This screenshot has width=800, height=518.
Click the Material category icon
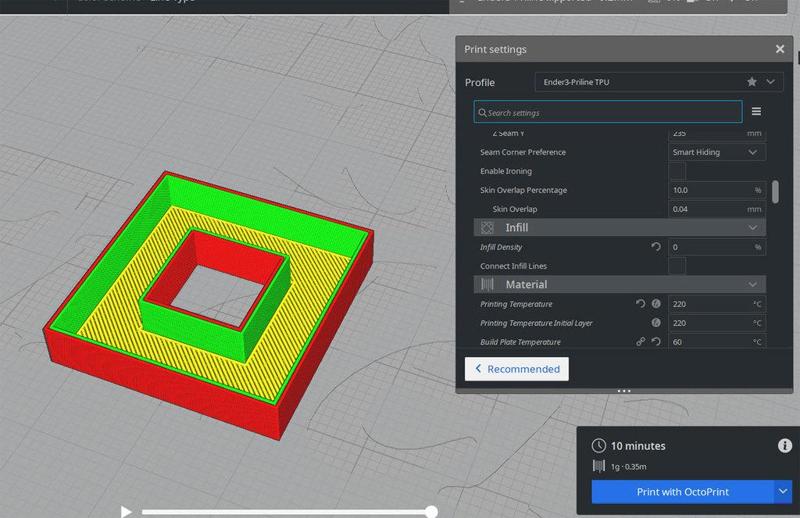click(x=487, y=284)
